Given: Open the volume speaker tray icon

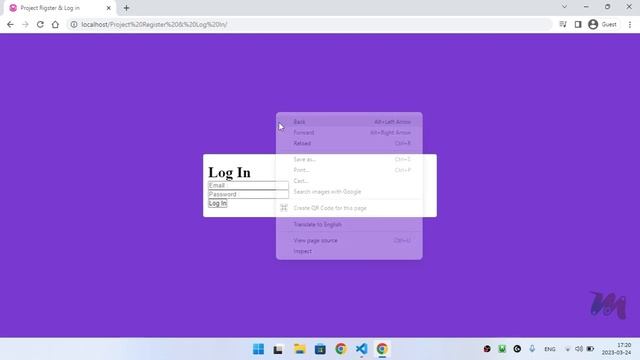Looking at the screenshot, I should [x=579, y=349].
